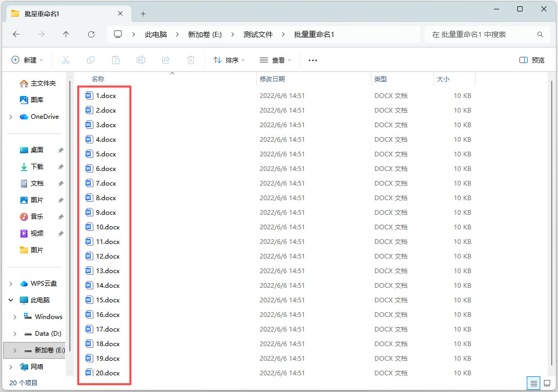This screenshot has width=558, height=392.
Task: Open 桌面 in quick access
Action: [32, 150]
